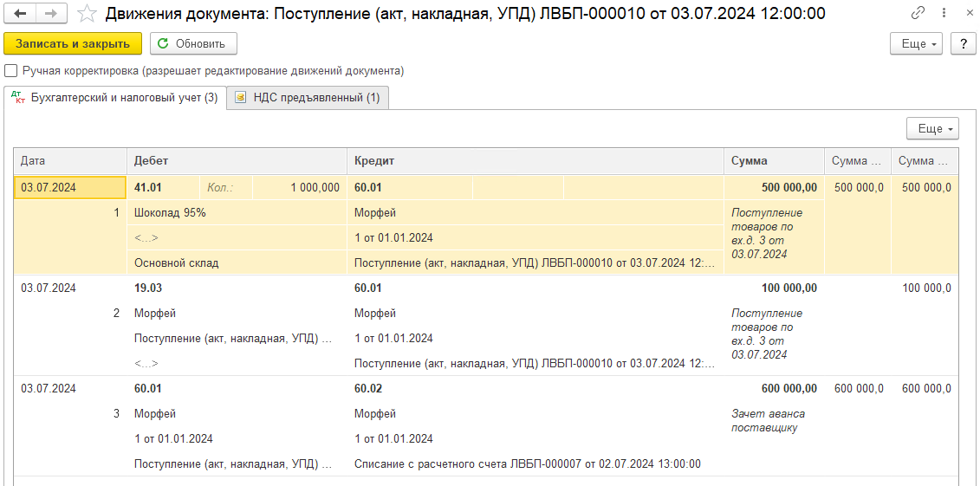Add this document to favorites with the star
This screenshot has width=980, height=486.
coord(88,13)
